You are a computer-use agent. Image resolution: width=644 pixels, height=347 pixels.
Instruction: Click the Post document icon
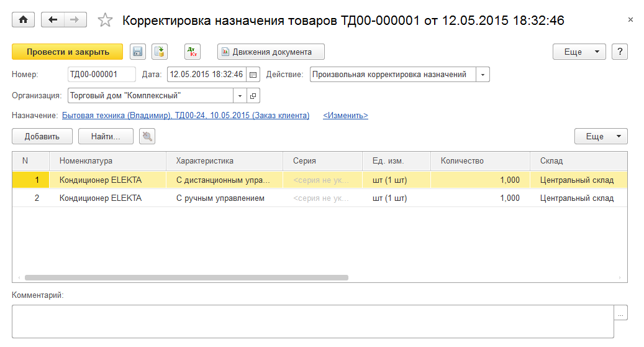click(160, 52)
